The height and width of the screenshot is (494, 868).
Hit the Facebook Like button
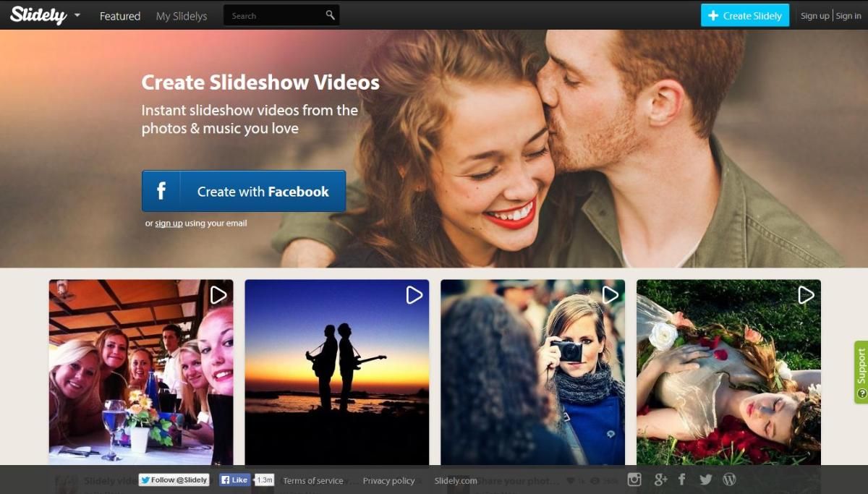[x=234, y=480]
